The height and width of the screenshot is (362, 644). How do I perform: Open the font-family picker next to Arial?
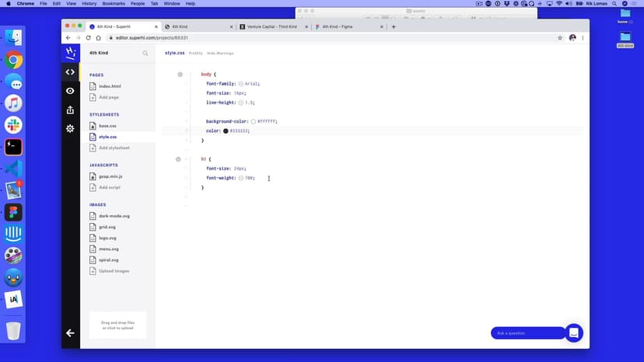(x=241, y=84)
